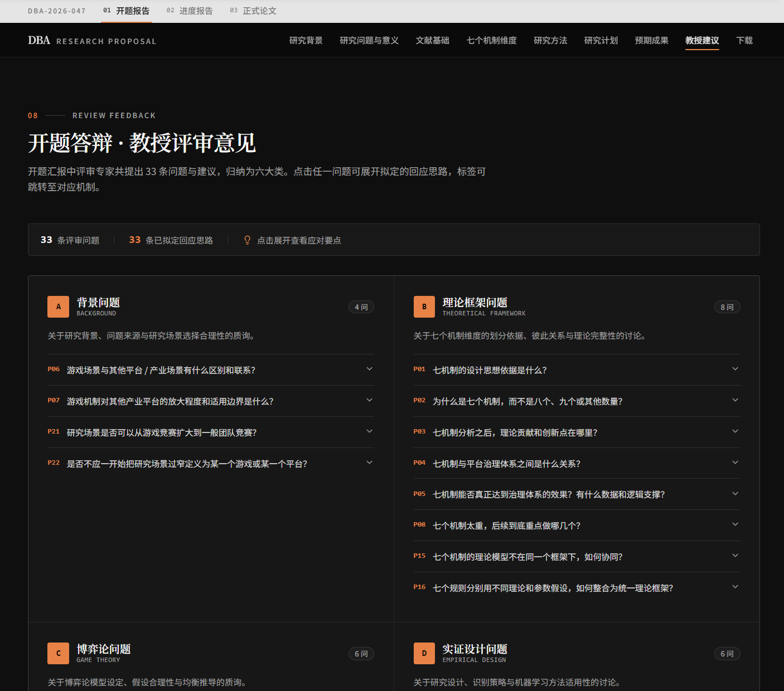Expand question P06 about 游戏场景与其他平台

coord(211,370)
